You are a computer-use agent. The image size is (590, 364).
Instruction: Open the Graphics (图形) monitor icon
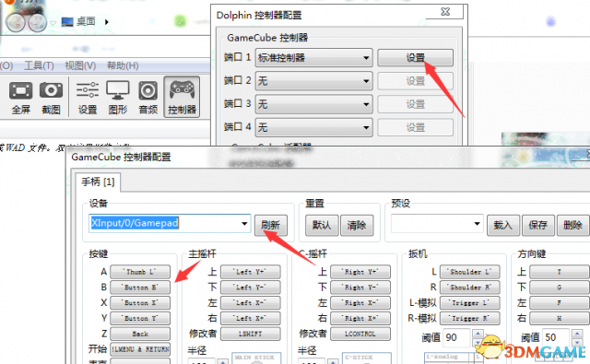point(118,97)
